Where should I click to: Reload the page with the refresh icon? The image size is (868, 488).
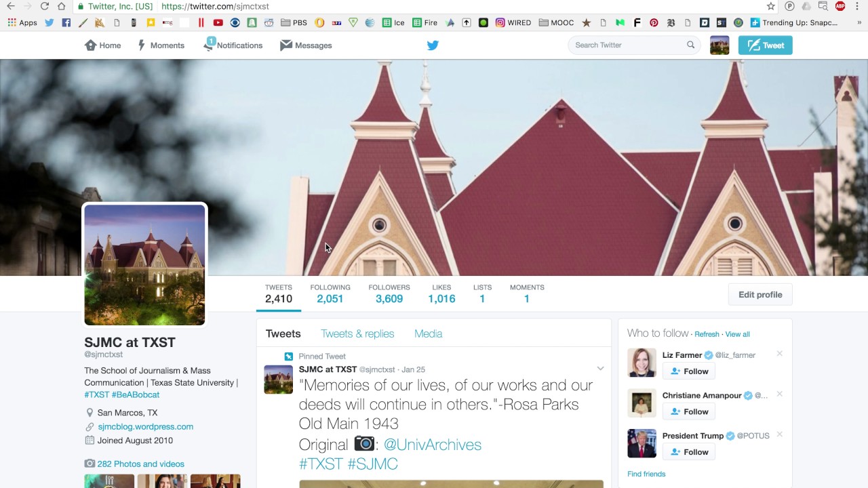[44, 6]
